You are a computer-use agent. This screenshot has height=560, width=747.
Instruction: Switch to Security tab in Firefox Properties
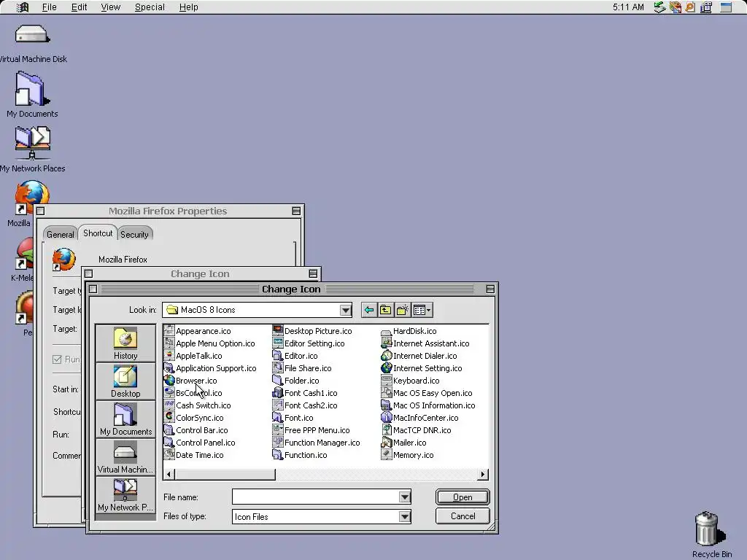pyautogui.click(x=134, y=234)
